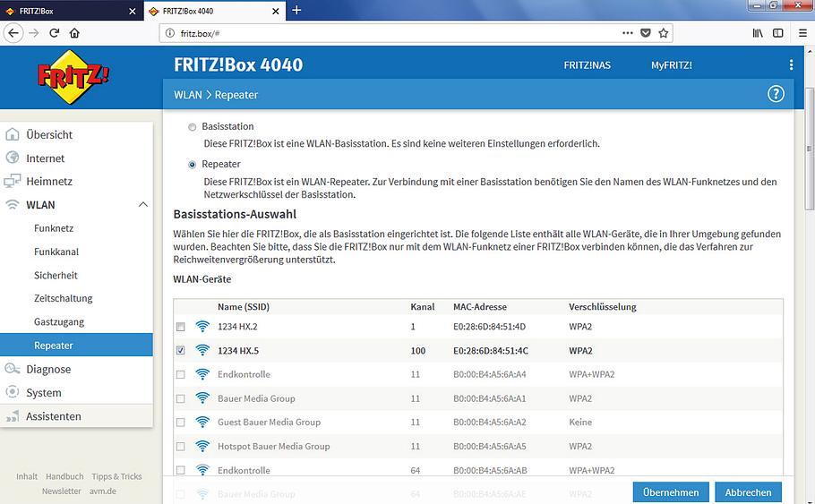Select the Basisstation radio button
This screenshot has width=815, height=504.
tap(192, 127)
